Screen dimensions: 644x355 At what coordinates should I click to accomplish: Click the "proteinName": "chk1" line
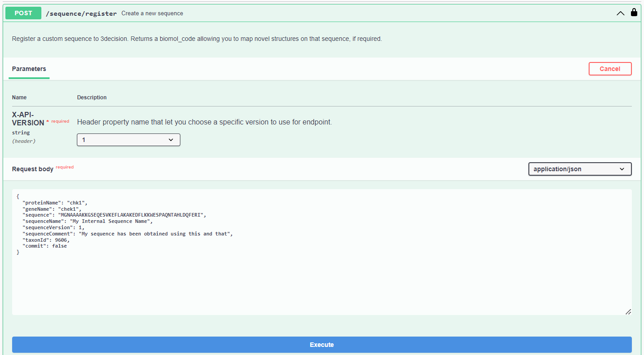click(x=55, y=203)
